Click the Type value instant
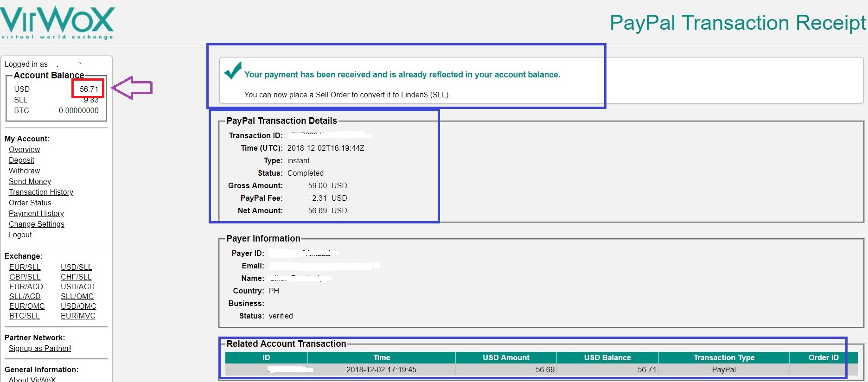Screen dimensions: 868x382 pyautogui.click(x=298, y=160)
